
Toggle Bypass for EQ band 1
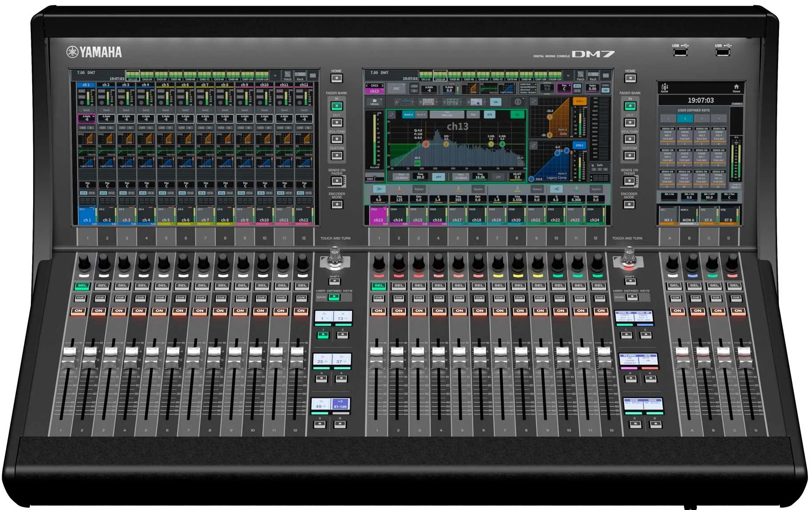pos(419,189)
